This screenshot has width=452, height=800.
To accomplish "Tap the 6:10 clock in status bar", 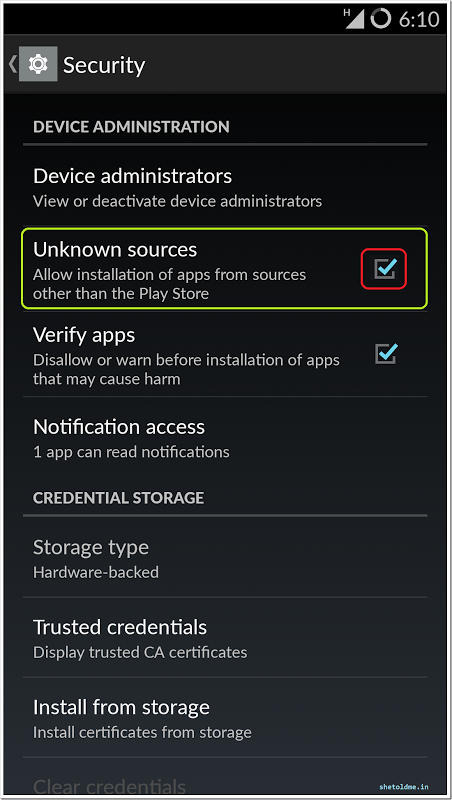I will (x=419, y=19).
